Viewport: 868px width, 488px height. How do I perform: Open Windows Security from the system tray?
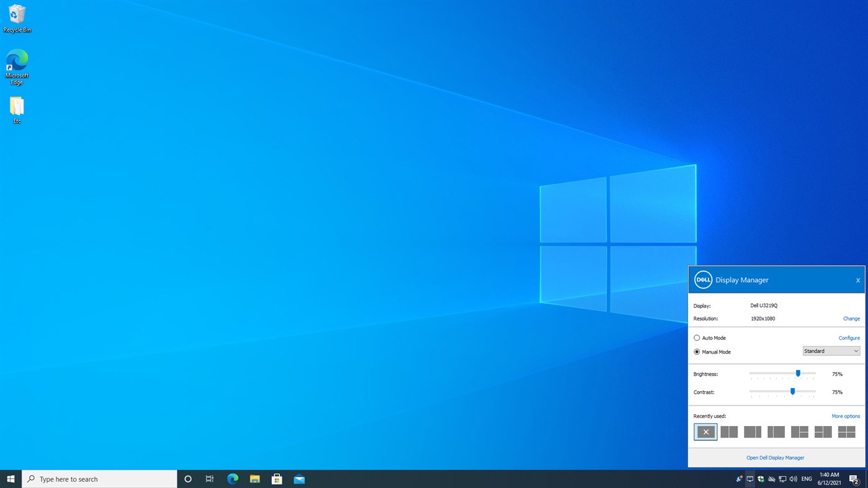760,478
